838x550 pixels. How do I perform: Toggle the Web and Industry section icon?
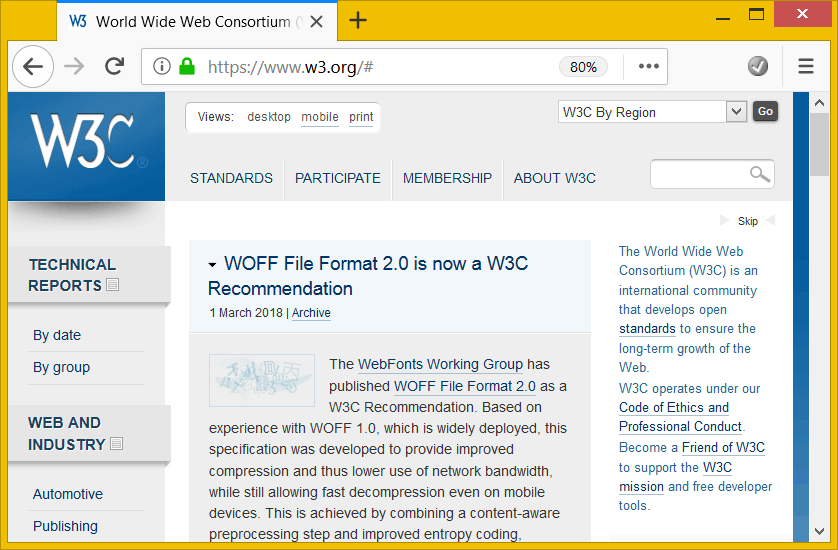click(x=116, y=444)
